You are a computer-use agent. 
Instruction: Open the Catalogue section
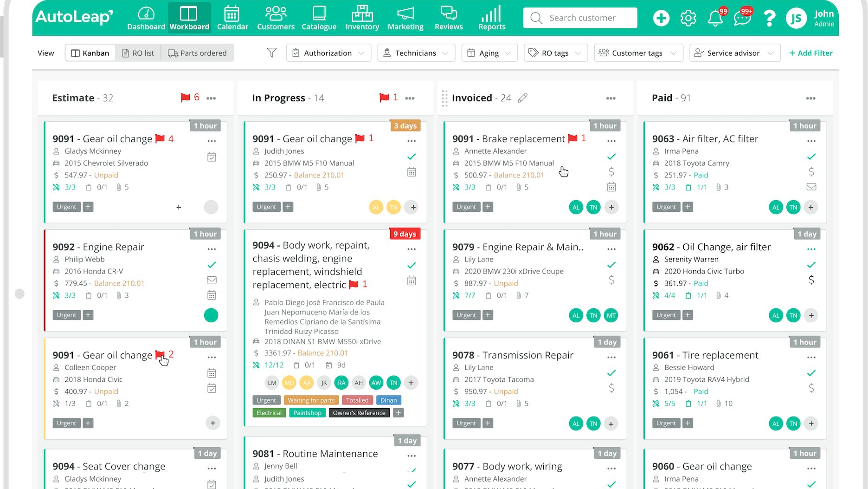pyautogui.click(x=319, y=19)
